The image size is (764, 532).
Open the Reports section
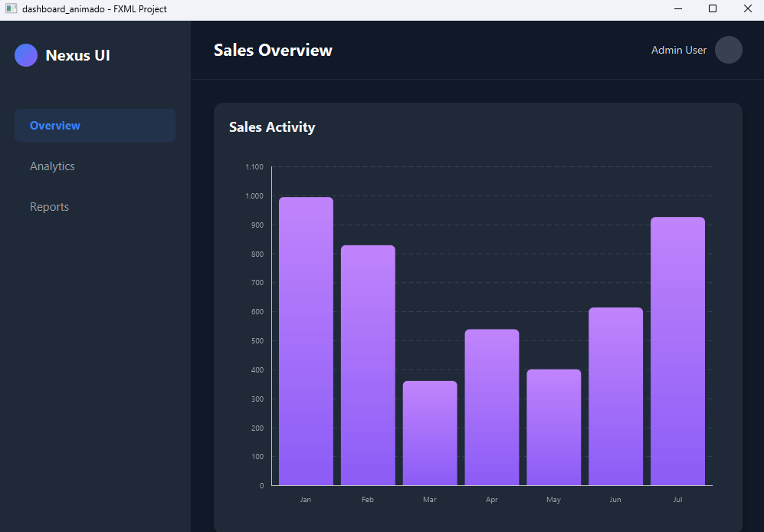click(49, 206)
